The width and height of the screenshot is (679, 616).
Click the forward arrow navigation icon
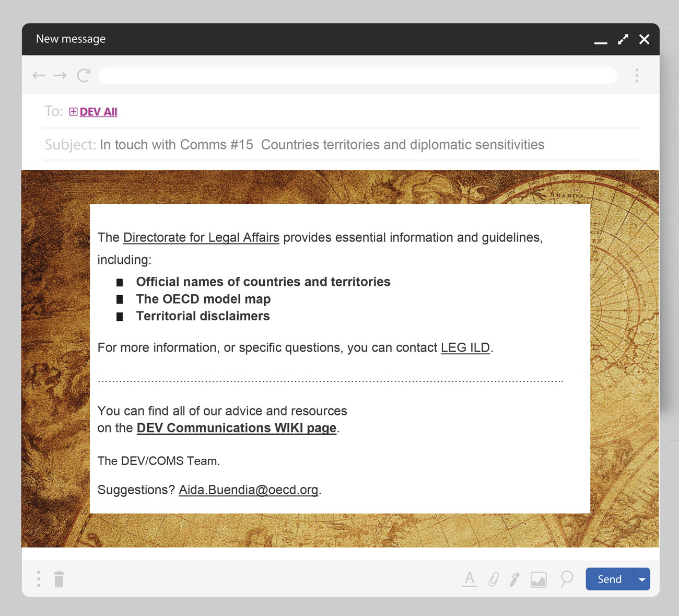[x=60, y=76]
